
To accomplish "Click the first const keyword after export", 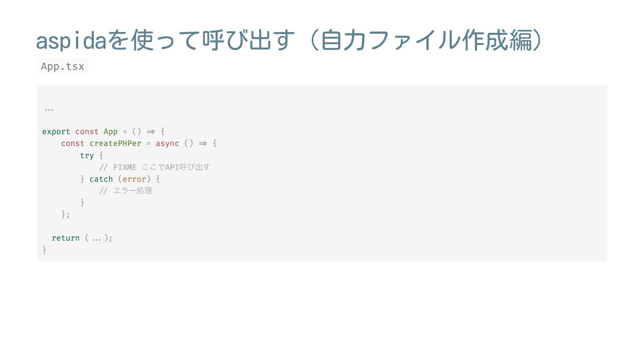I will [87, 132].
